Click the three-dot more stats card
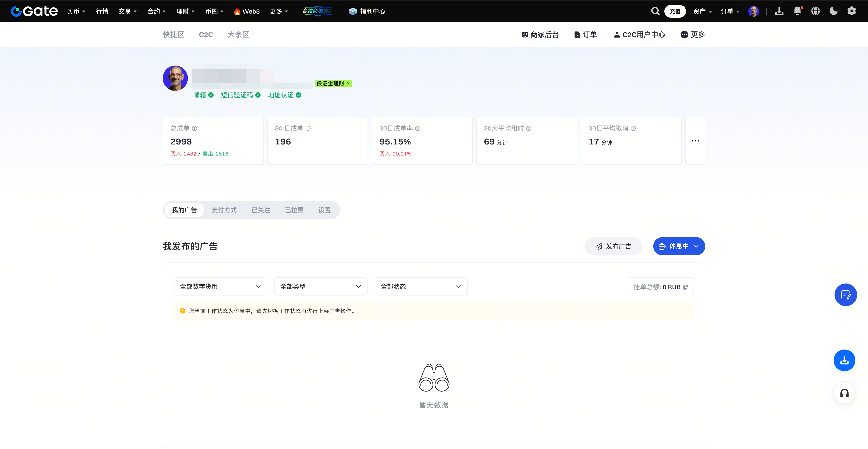The width and height of the screenshot is (868, 449). pyautogui.click(x=695, y=141)
